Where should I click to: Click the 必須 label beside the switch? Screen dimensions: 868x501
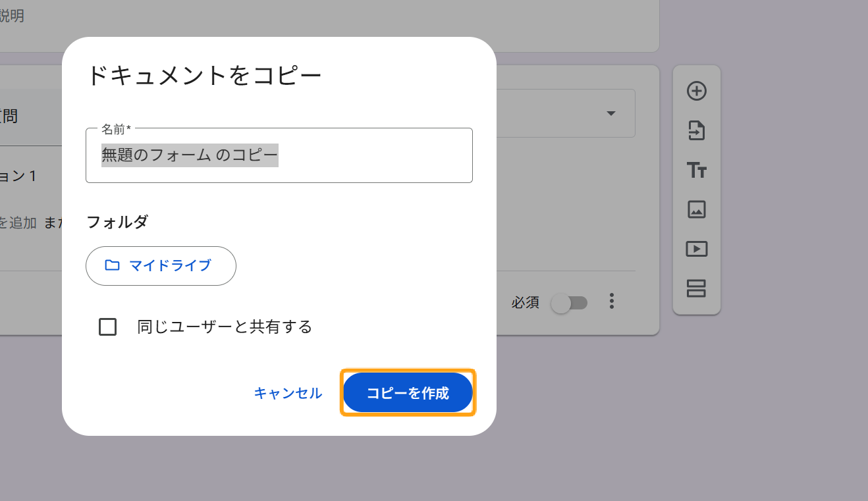(525, 303)
